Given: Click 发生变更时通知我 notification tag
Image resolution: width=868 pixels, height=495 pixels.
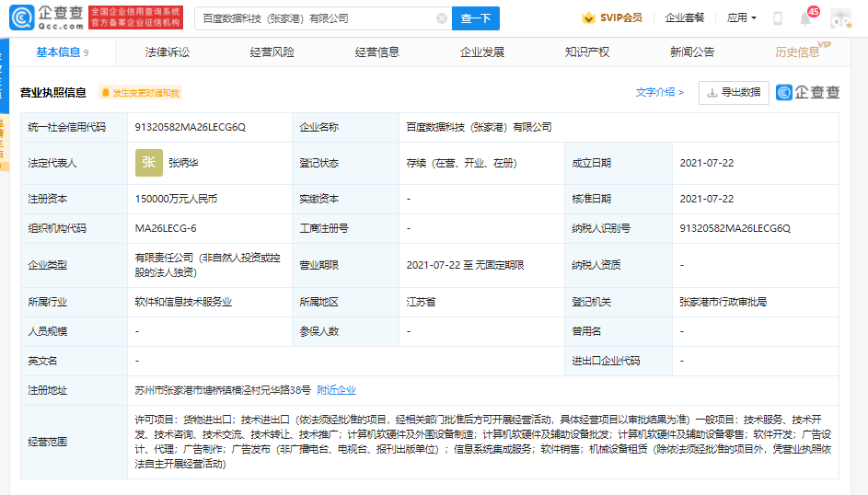Looking at the screenshot, I should coord(141,92).
